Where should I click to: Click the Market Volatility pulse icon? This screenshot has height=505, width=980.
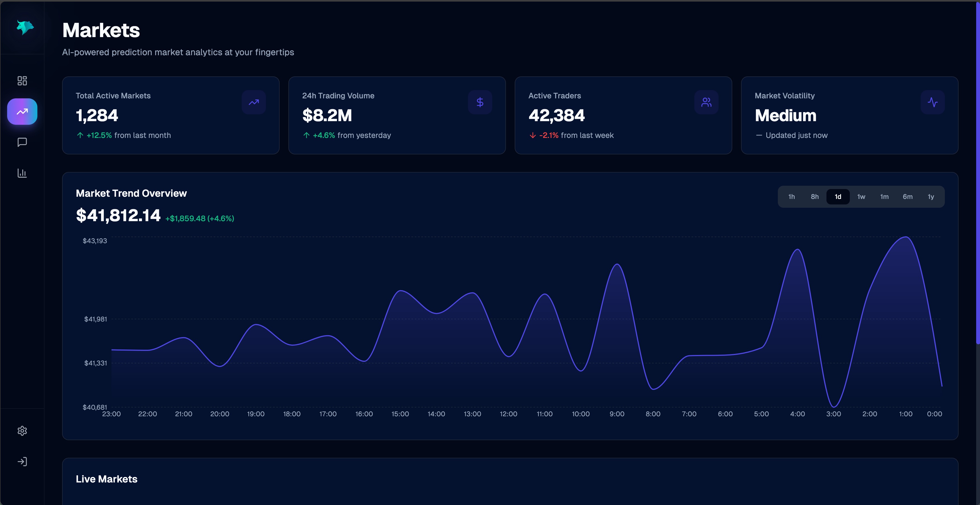coord(932,102)
